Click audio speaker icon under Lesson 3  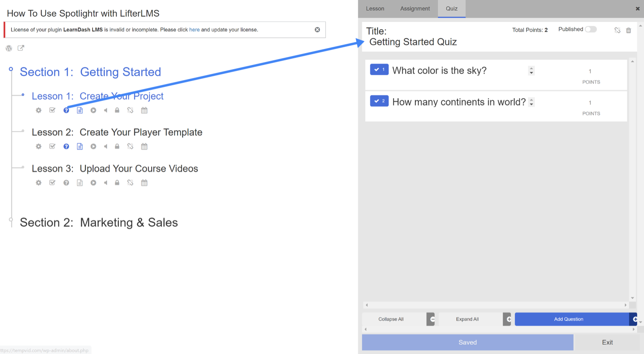pyautogui.click(x=106, y=183)
